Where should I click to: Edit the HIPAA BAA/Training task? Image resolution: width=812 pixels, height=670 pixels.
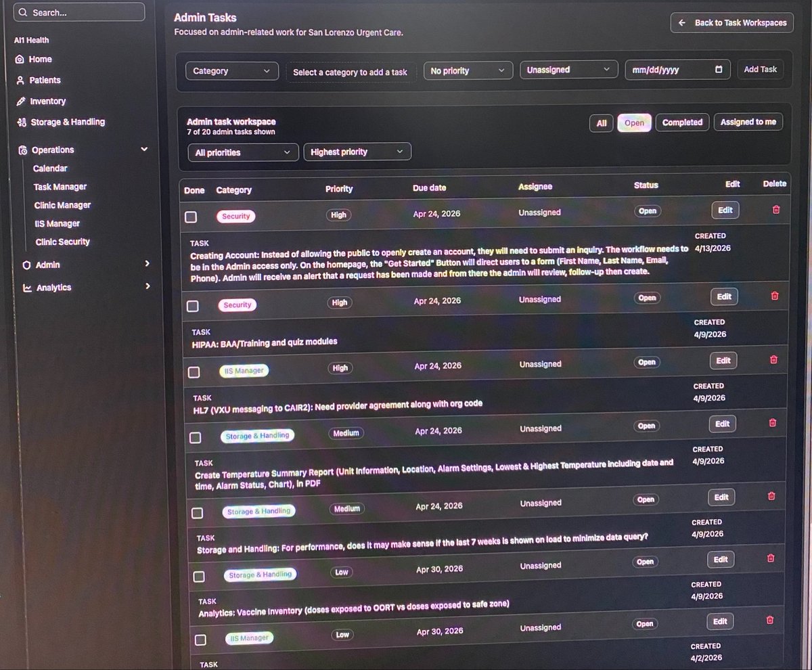tap(724, 296)
